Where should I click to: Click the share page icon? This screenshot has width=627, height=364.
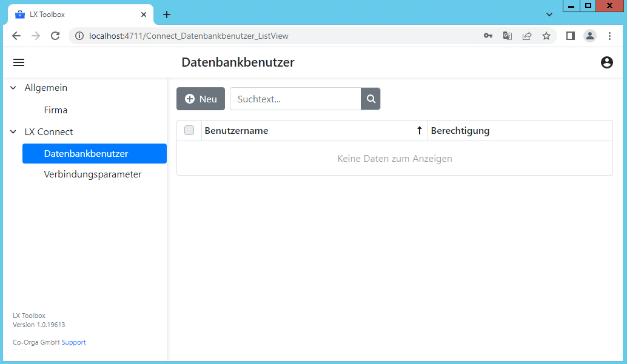(527, 36)
